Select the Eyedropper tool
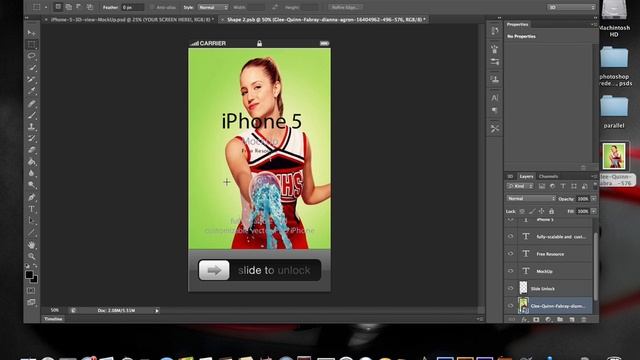Screen dimensions: 640x360 31,91
